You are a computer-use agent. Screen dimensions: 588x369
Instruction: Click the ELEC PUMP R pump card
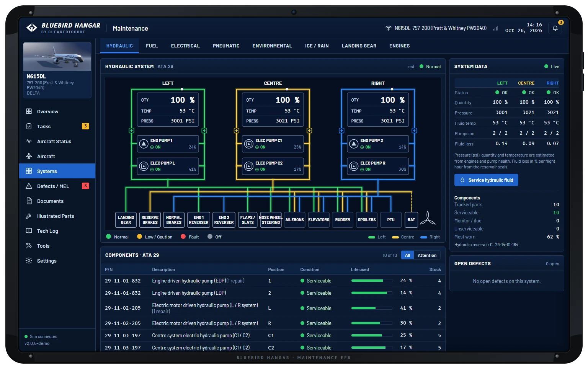tap(378, 166)
